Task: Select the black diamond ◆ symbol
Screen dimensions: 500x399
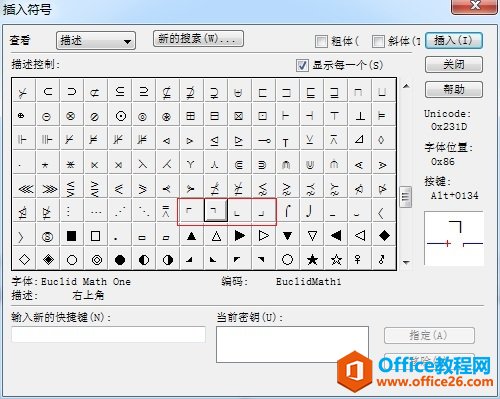Action: tap(384, 235)
